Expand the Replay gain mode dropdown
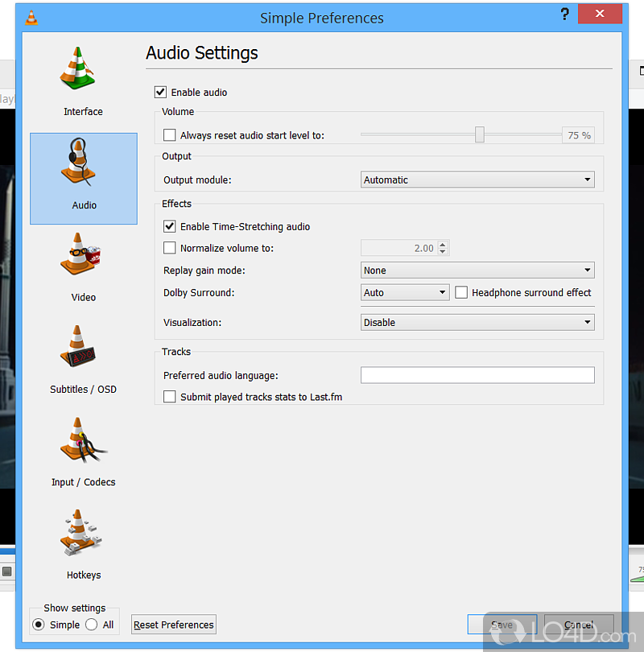 477,270
